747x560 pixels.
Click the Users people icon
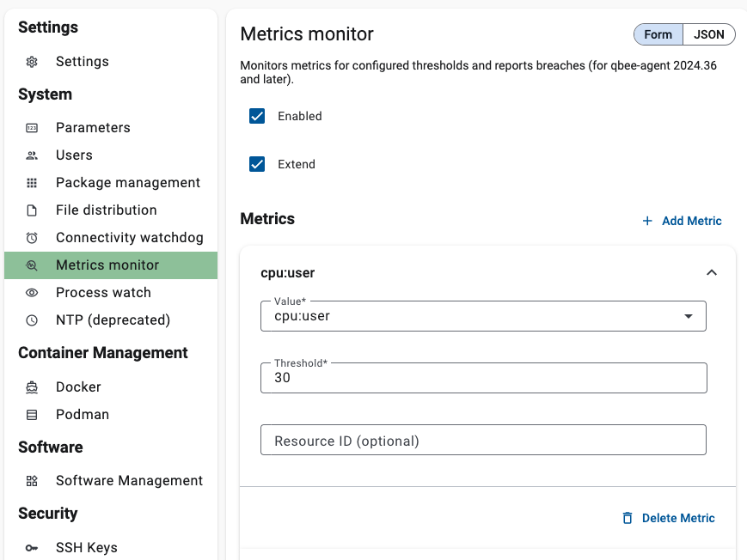tap(32, 155)
